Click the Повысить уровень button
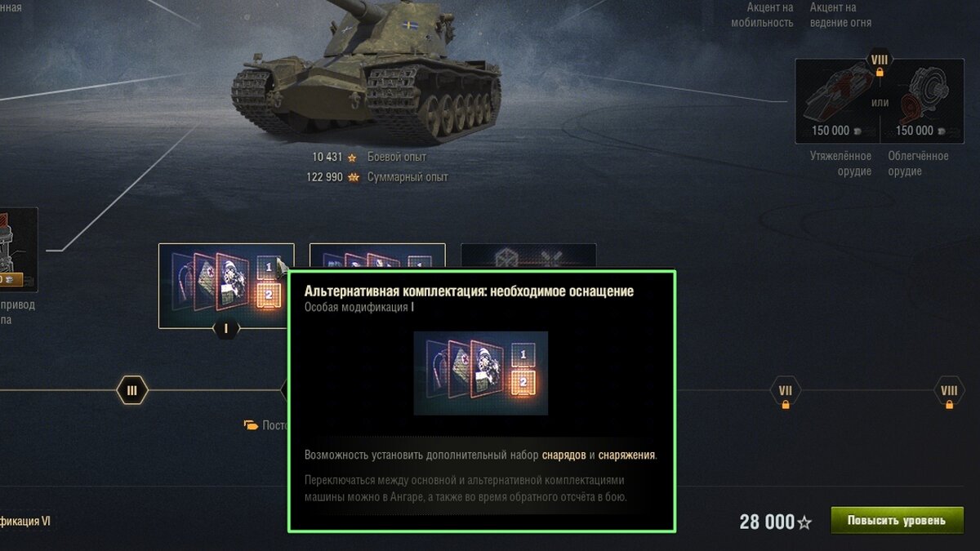This screenshot has width=980, height=551. point(897,521)
